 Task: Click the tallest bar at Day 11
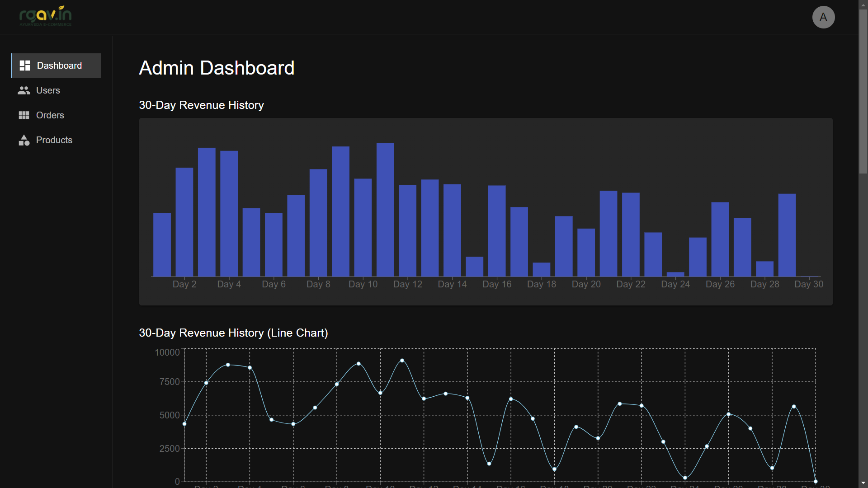[385, 210]
